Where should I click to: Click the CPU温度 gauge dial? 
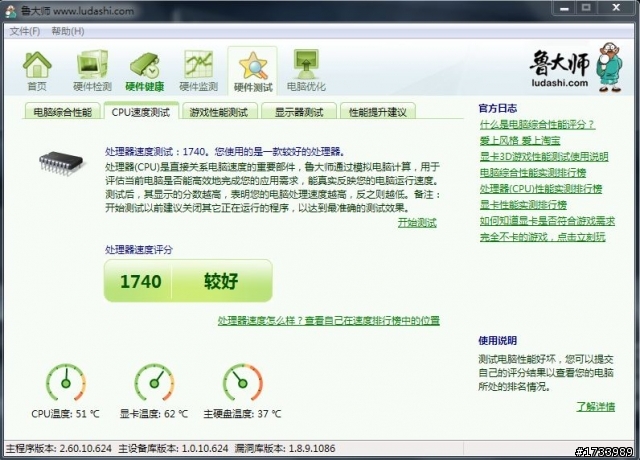(x=66, y=382)
